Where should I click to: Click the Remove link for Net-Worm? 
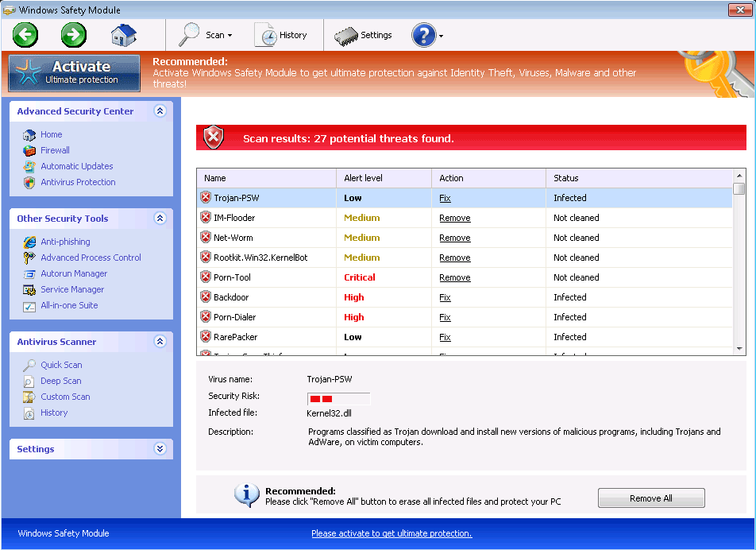455,238
